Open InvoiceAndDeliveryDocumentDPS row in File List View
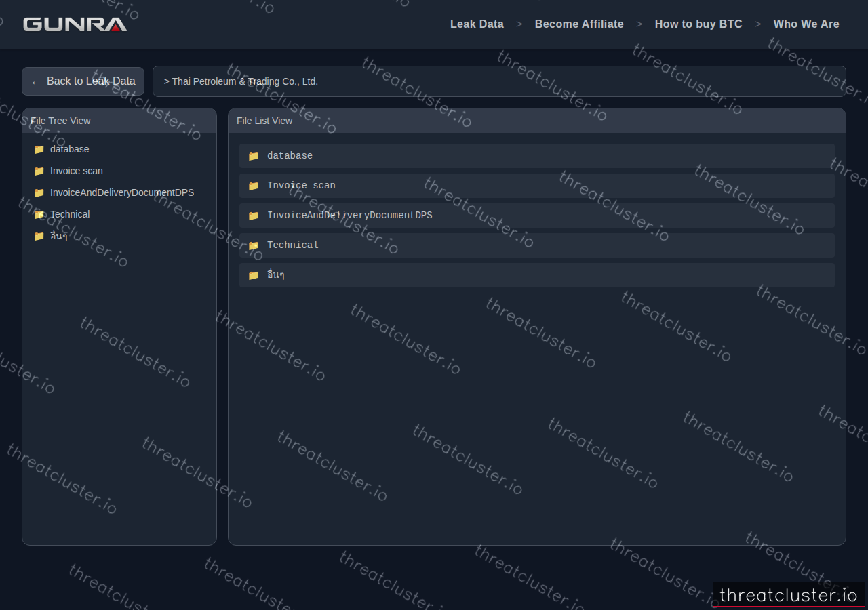 537,216
